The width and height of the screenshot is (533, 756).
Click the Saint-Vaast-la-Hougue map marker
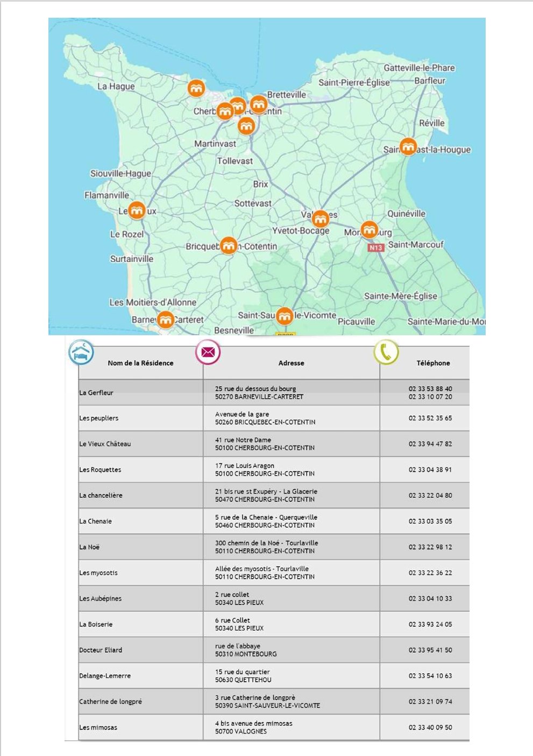408,146
